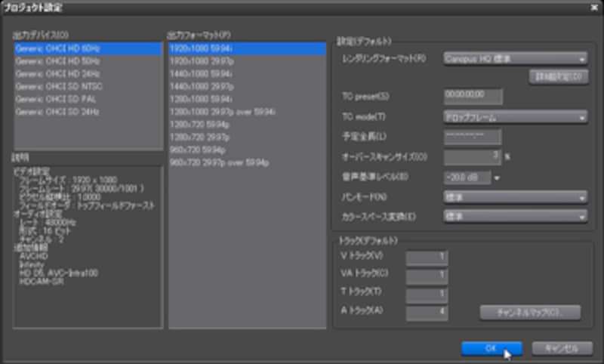
Task: Choose 1280x1080 59.94i output format
Action: click(x=248, y=100)
